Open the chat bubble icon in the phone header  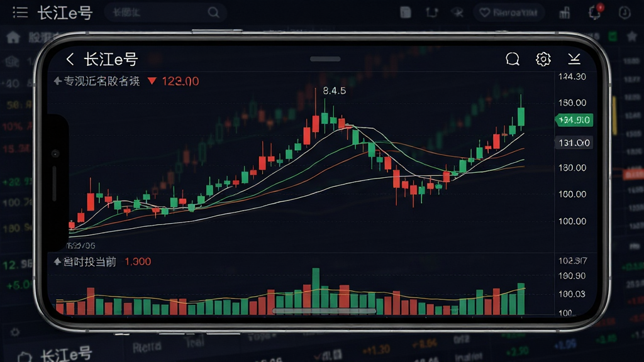tap(513, 59)
